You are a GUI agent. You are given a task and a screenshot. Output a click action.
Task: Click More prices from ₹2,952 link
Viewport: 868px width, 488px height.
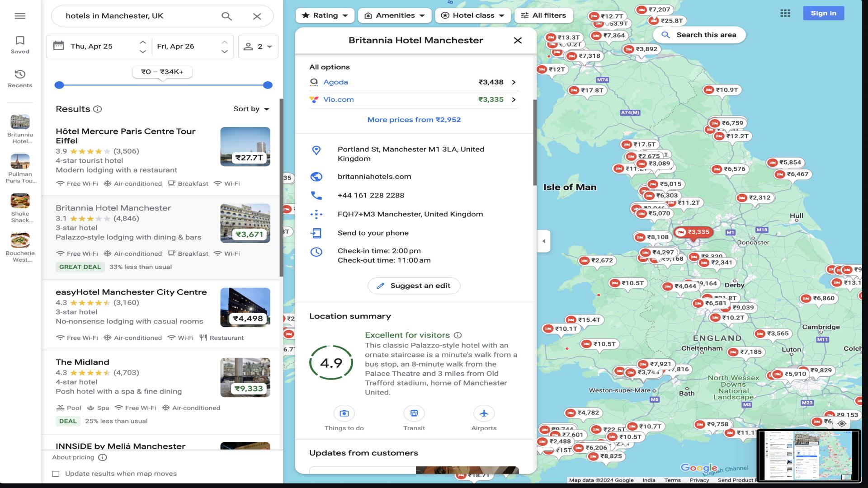click(414, 120)
